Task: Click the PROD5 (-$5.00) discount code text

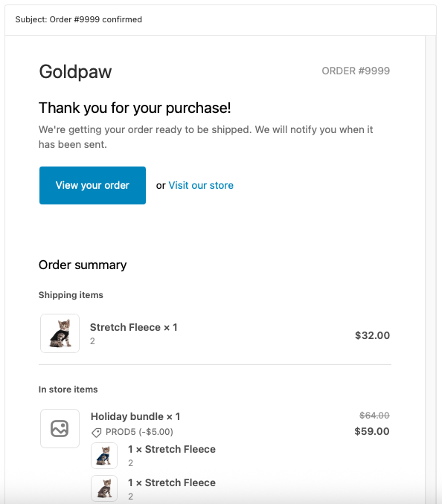Action: click(x=139, y=432)
